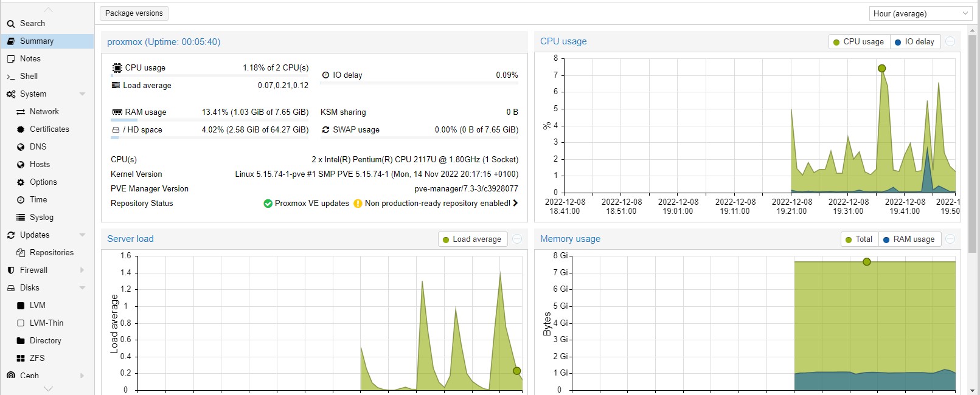Toggle the Total memory legend series
The height and width of the screenshot is (395, 980).
pos(860,239)
